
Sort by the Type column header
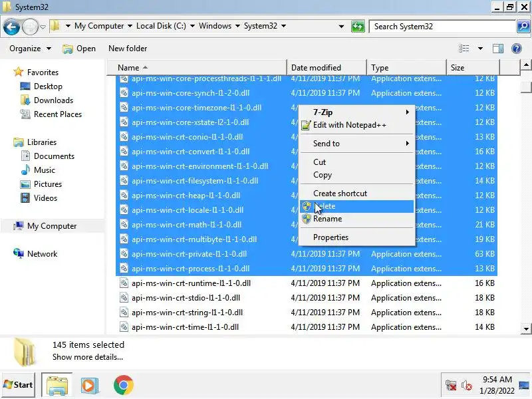[406, 68]
